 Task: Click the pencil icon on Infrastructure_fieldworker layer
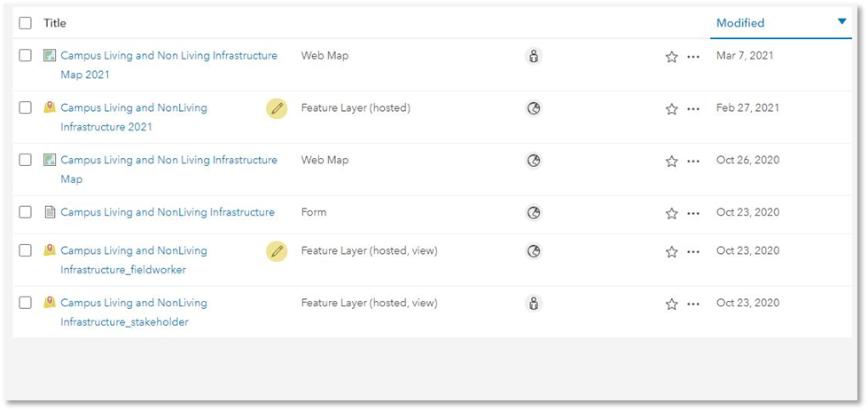coord(277,251)
